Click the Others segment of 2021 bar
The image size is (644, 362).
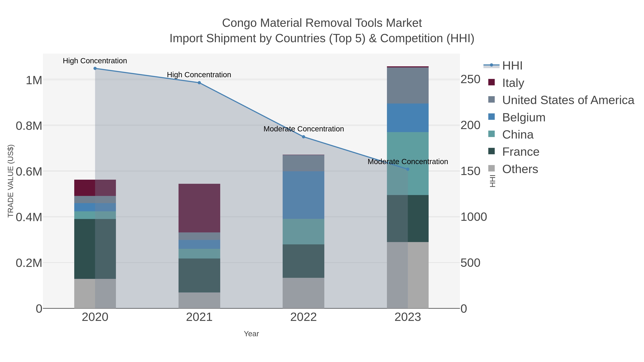tap(199, 301)
